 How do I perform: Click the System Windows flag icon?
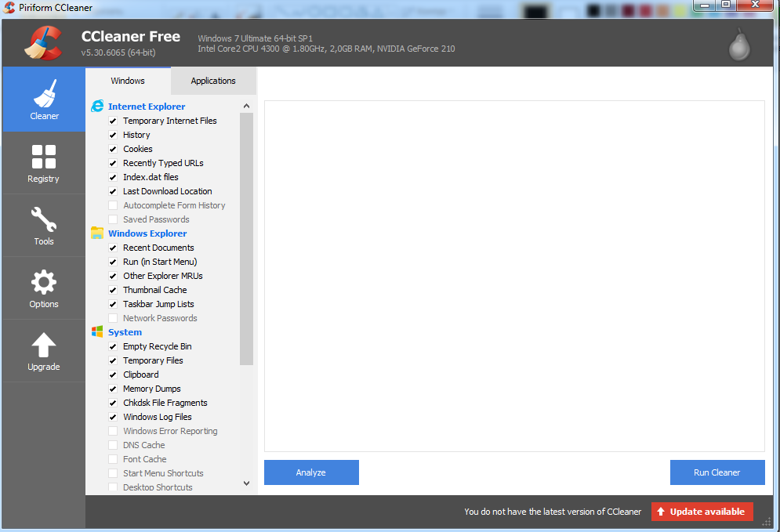click(x=97, y=331)
